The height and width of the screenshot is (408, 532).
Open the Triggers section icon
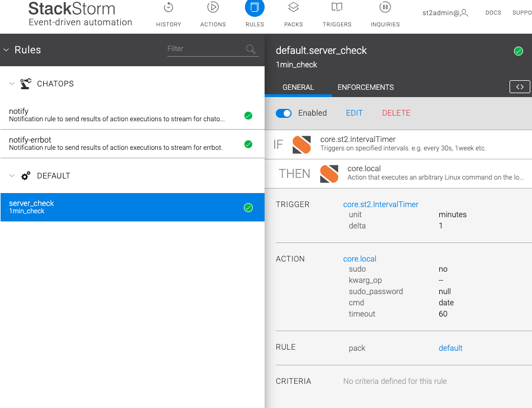coord(337,7)
